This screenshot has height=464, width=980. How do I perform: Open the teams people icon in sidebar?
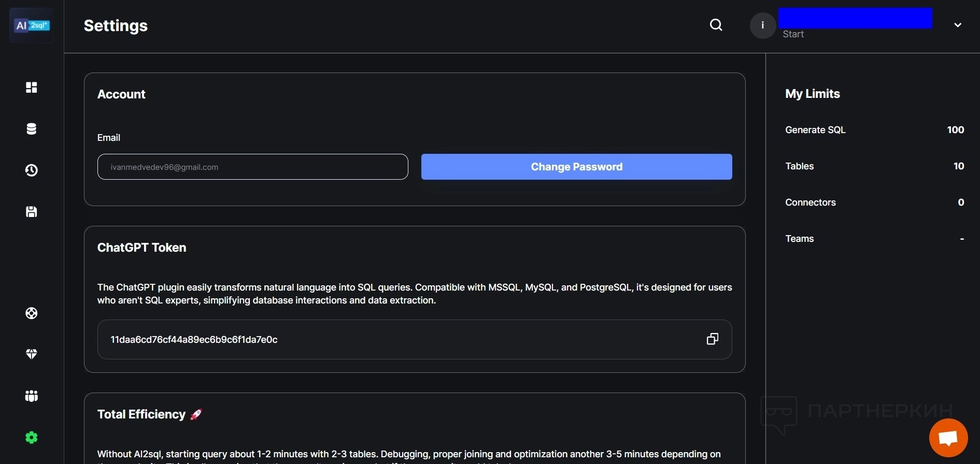click(32, 396)
